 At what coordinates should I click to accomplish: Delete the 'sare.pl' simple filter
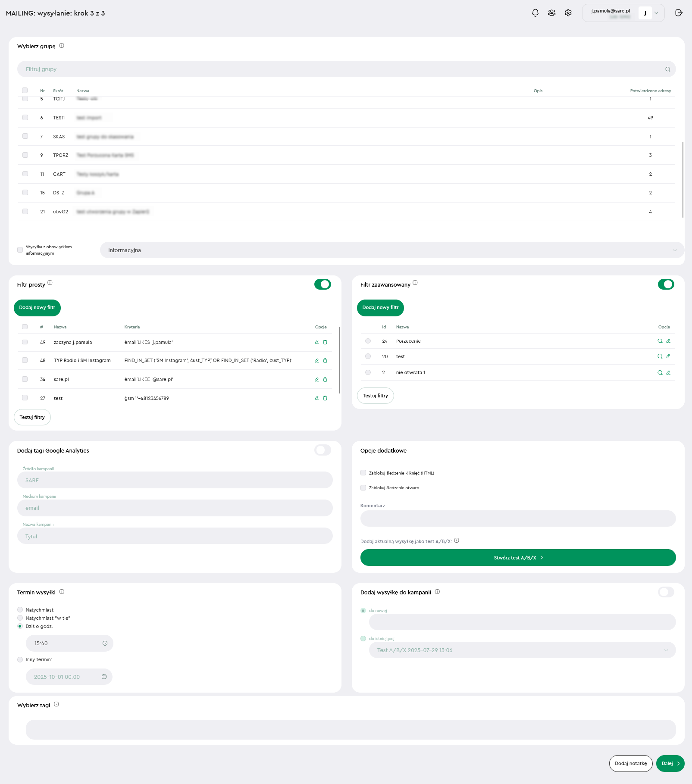pyautogui.click(x=325, y=380)
